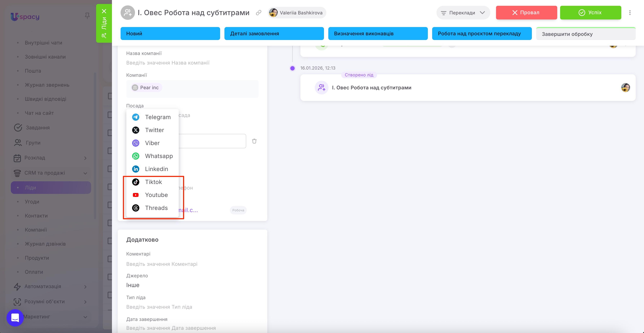This screenshot has height=333, width=644.
Task: Choose Linkedin from the list
Action: [x=152, y=169]
